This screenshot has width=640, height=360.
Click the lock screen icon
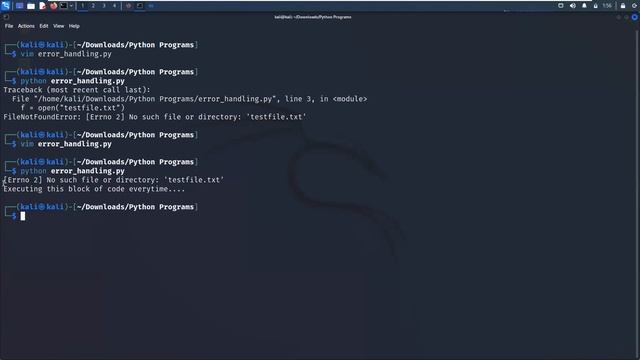pos(623,6)
